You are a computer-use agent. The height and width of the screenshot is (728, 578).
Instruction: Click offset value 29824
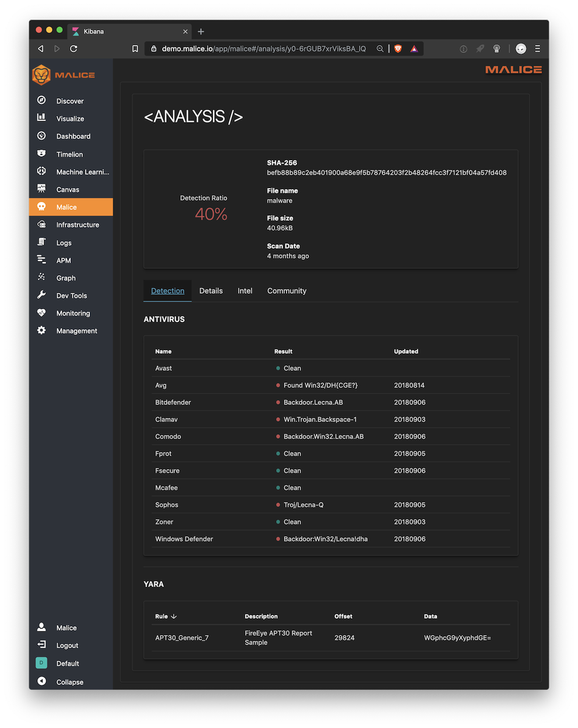pyautogui.click(x=344, y=638)
